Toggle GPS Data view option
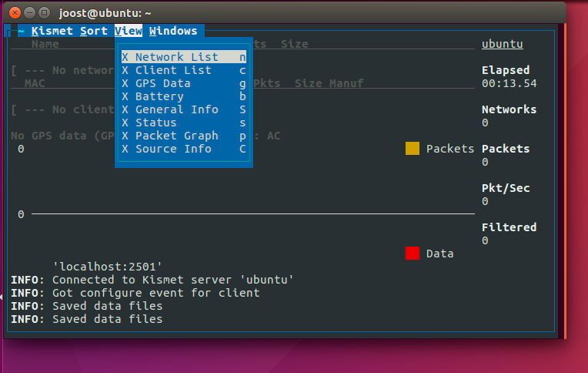The width and height of the screenshot is (588, 373). point(183,83)
